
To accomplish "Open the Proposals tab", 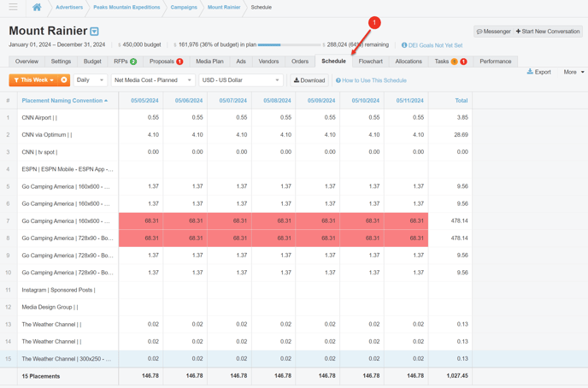I will coord(166,62).
